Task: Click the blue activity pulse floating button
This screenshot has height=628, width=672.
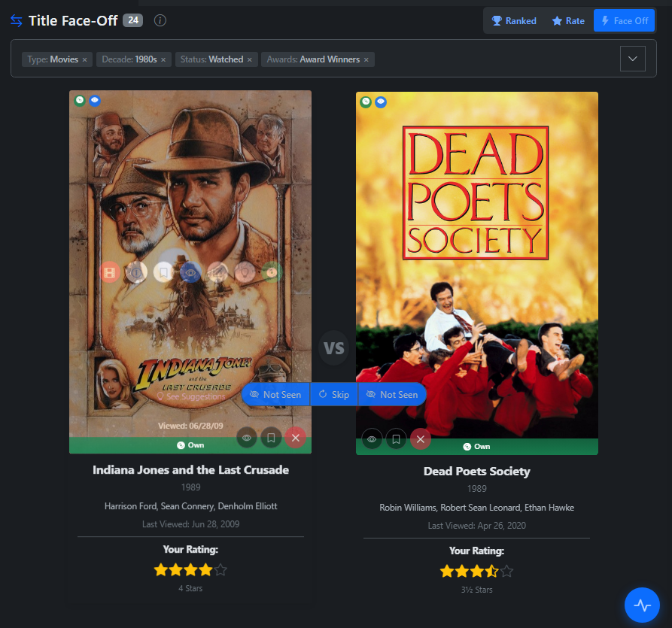Action: 642,605
